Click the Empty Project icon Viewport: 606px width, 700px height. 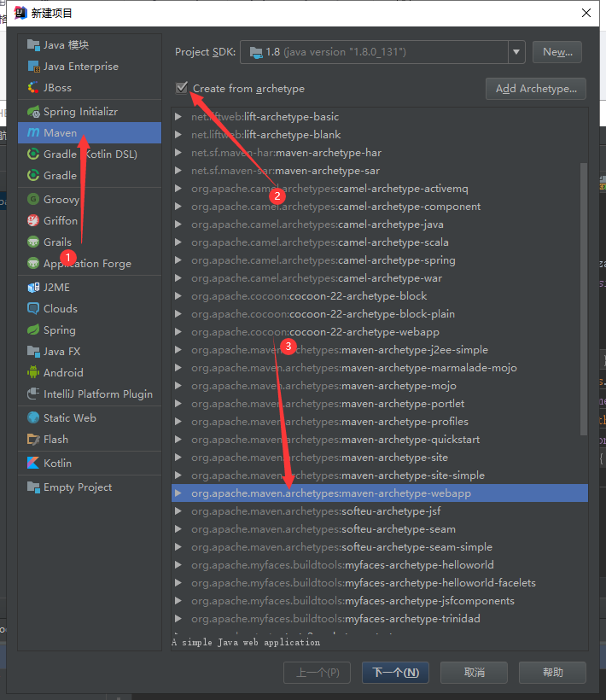(x=33, y=487)
